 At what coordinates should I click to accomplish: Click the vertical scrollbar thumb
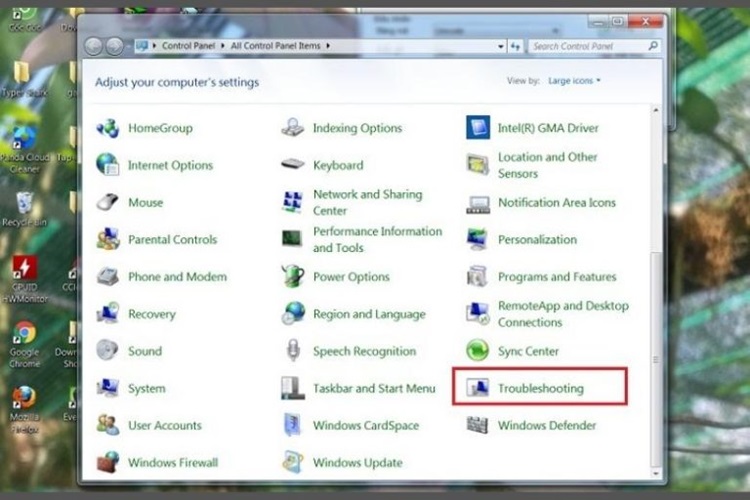656,359
